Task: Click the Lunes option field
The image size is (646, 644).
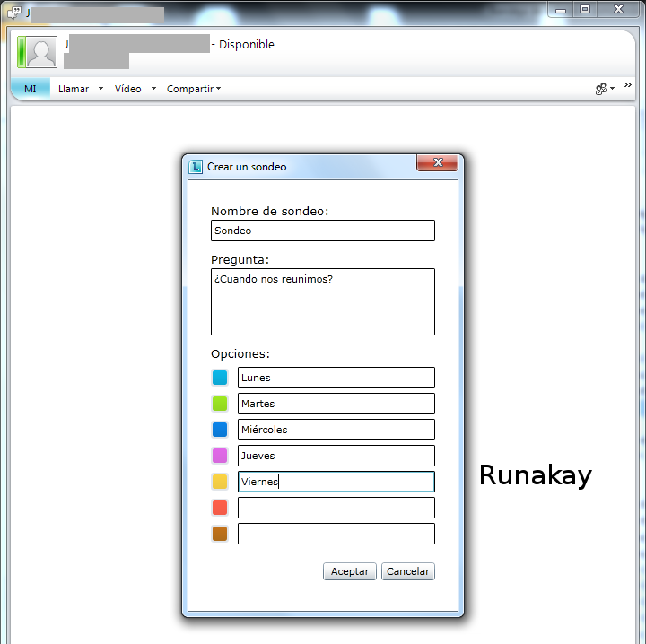Action: pyautogui.click(x=336, y=378)
